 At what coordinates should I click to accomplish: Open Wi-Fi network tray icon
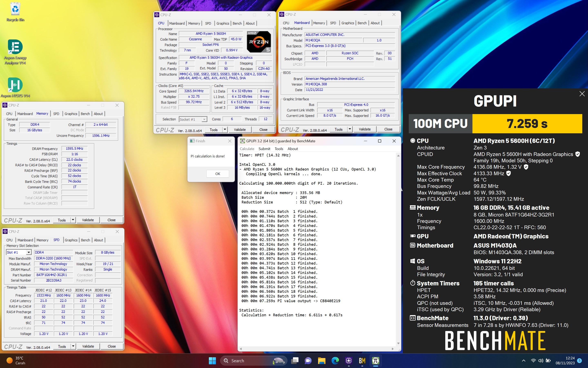(x=533, y=360)
